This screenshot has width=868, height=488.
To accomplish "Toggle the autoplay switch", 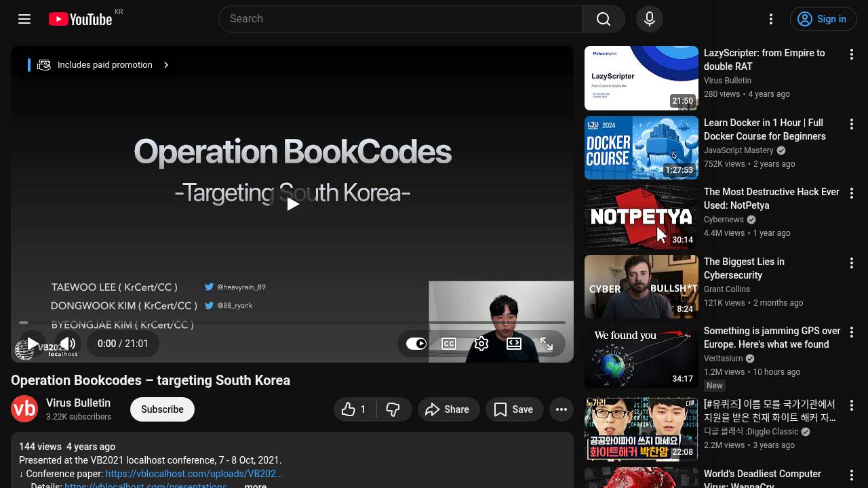I will [416, 344].
